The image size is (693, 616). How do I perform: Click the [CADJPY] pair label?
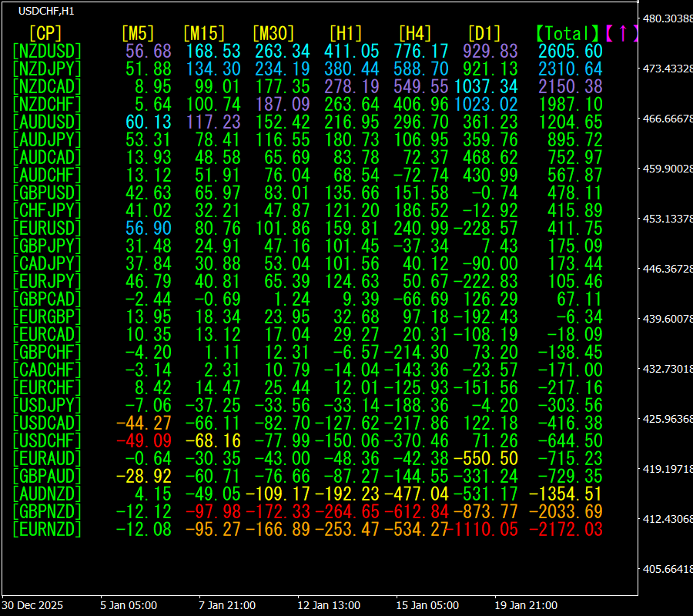tap(47, 263)
